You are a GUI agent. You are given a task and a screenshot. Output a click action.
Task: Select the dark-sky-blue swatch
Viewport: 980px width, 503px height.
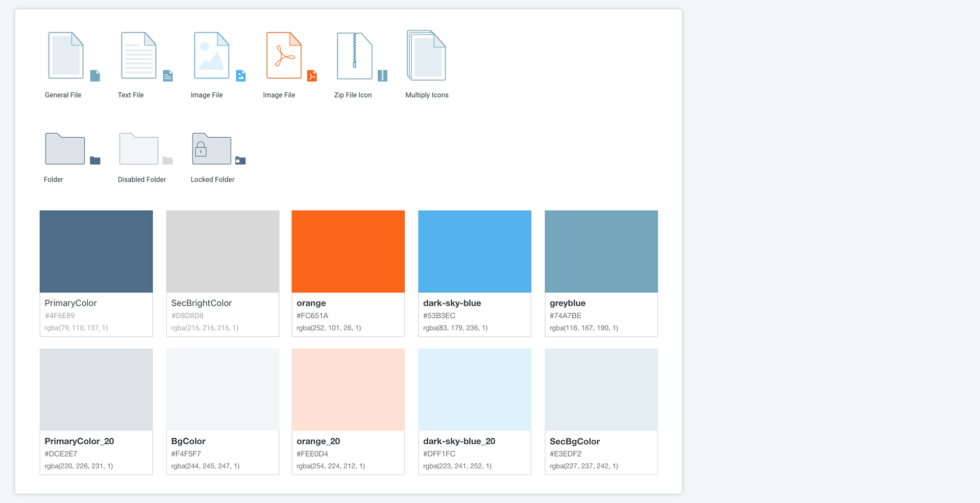coord(475,251)
